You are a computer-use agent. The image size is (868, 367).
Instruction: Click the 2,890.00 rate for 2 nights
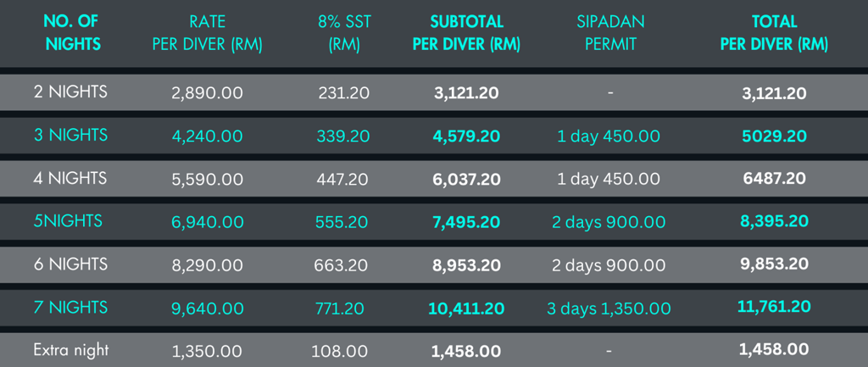coord(207,92)
